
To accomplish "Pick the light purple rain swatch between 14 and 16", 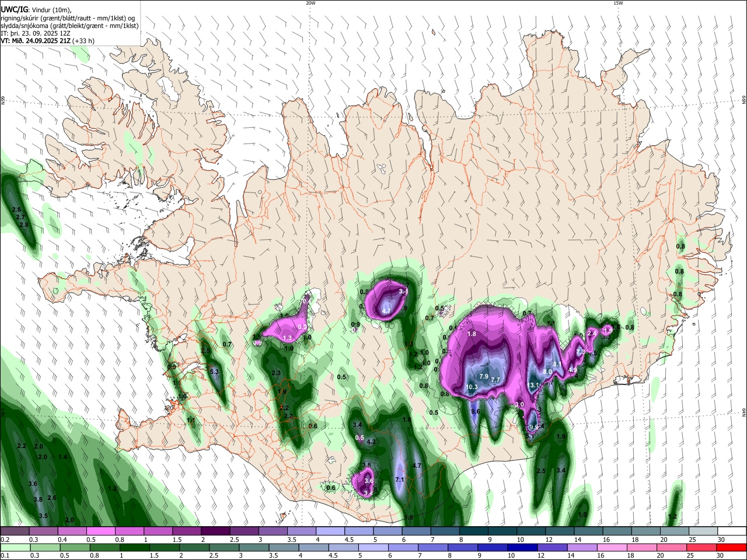I will point(582,547).
